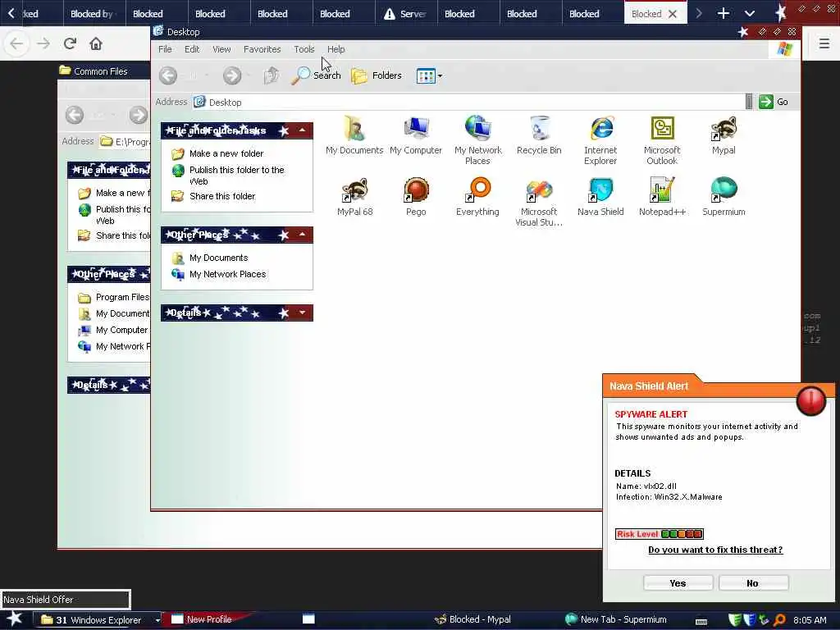Click the star Start button on taskbar
Screen dimensions: 840x630
[15, 619]
